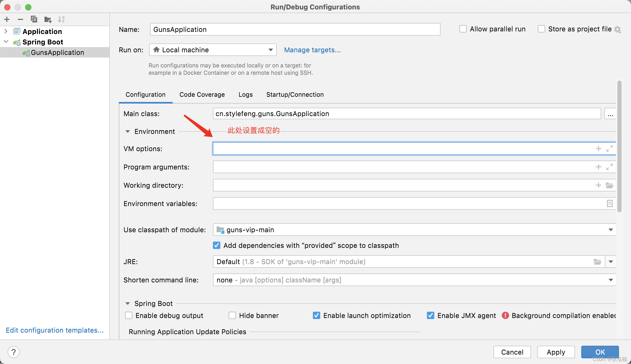Click the copy configuration icon
This screenshot has width=631, height=364.
click(x=34, y=19)
